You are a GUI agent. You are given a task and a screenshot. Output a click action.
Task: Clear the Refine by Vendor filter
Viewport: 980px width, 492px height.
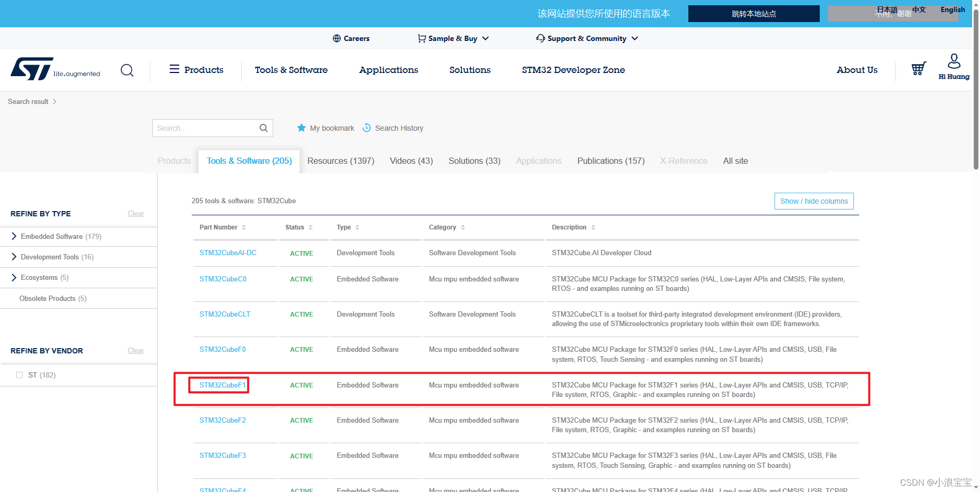pos(136,350)
